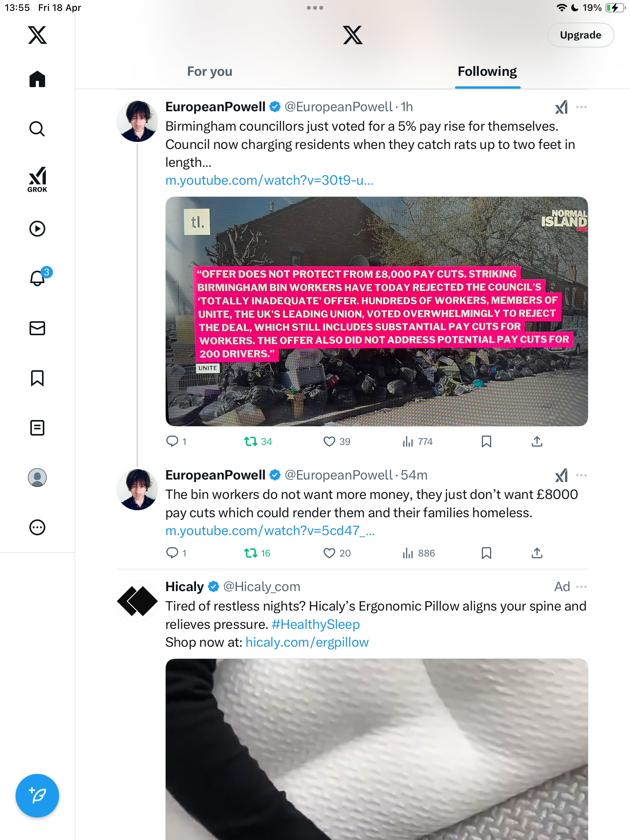The image size is (630, 840).
Task: Bookmark the bin workers £8000 post
Action: (x=486, y=553)
